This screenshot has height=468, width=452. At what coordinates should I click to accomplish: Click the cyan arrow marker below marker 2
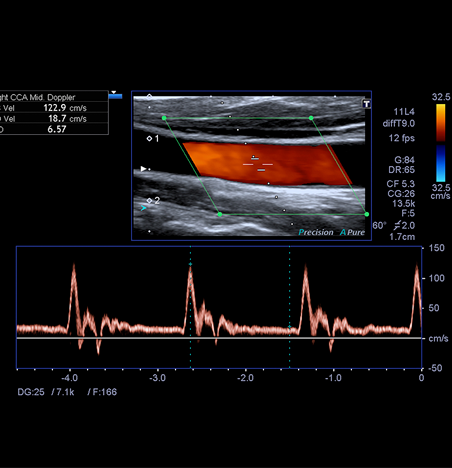pos(143,208)
